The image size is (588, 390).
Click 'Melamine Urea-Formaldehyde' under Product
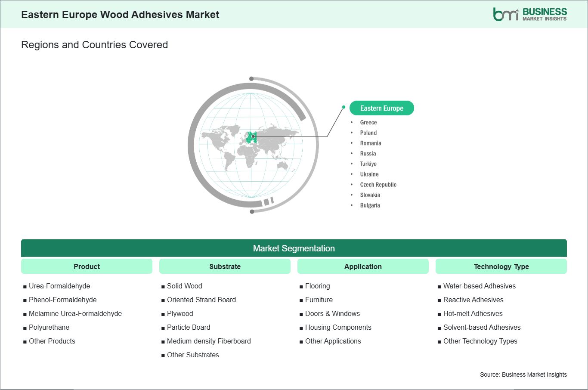click(x=75, y=313)
